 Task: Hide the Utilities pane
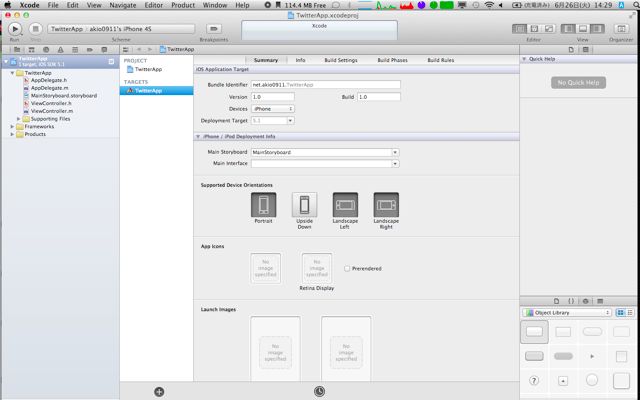(597, 29)
